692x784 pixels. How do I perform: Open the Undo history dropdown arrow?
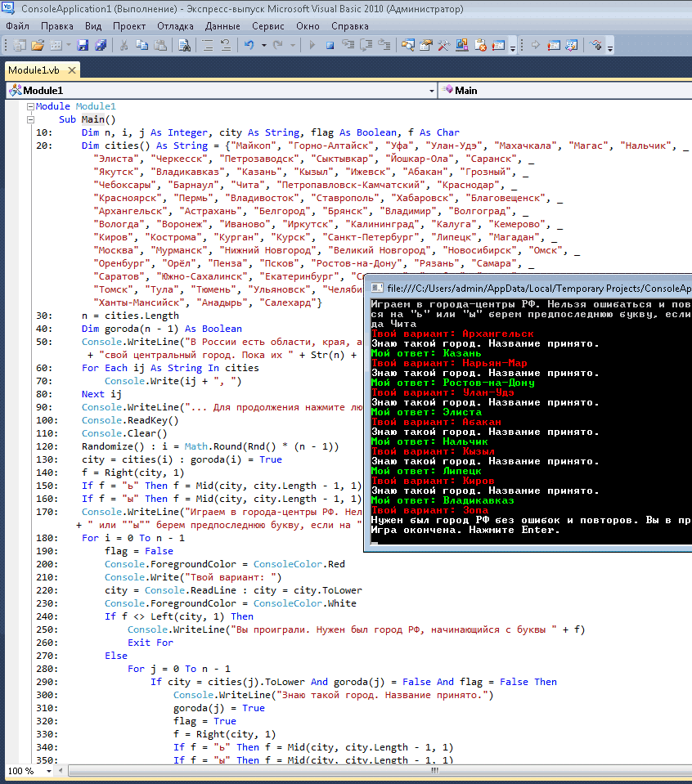pyautogui.click(x=263, y=46)
